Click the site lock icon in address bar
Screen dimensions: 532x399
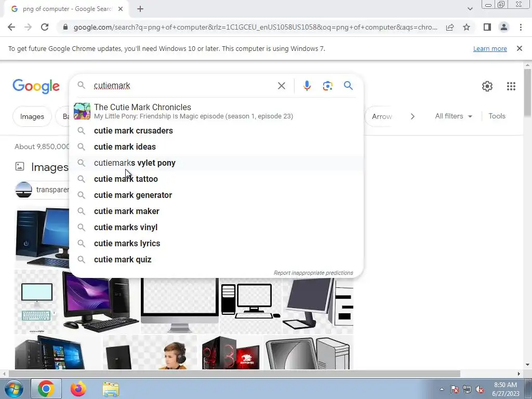pyautogui.click(x=65, y=27)
